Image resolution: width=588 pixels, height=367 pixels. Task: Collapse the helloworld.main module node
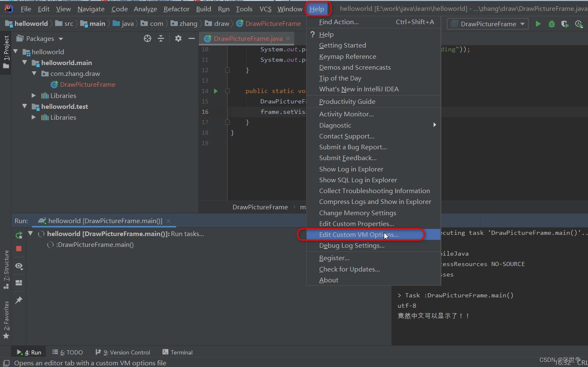[x=25, y=63]
